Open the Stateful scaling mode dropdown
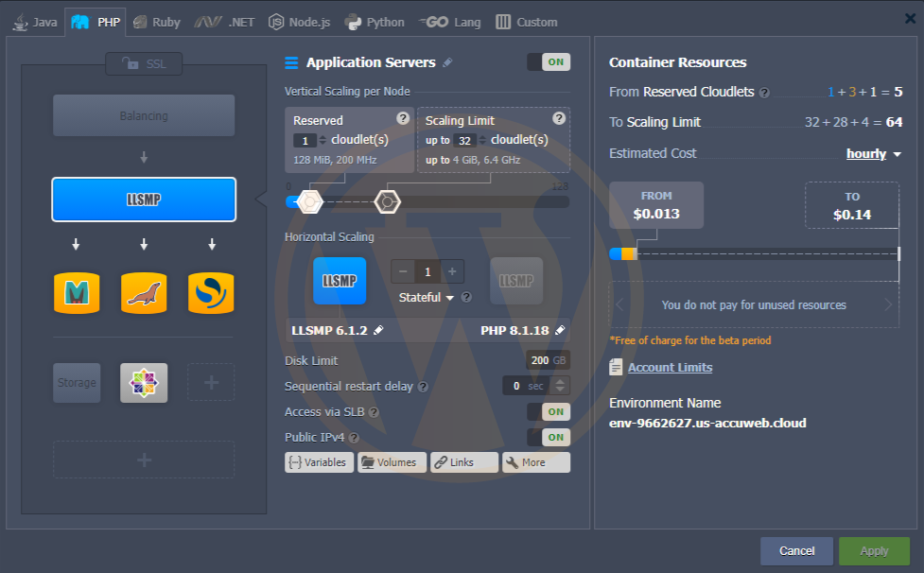 (426, 298)
